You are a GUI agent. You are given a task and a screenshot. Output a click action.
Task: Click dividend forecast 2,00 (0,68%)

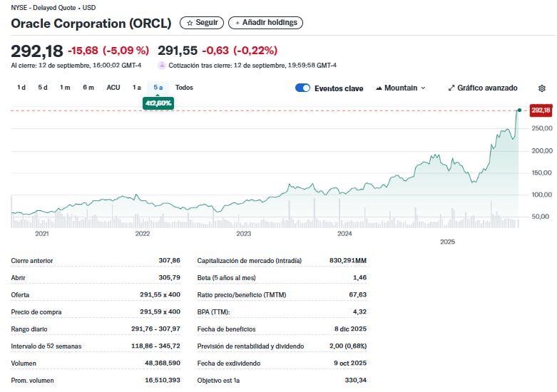[348, 346]
